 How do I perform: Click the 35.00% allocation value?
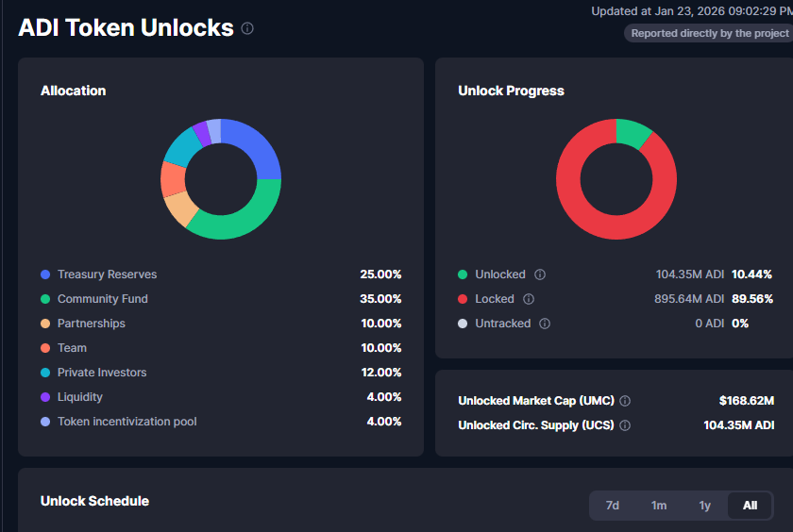[x=380, y=299]
